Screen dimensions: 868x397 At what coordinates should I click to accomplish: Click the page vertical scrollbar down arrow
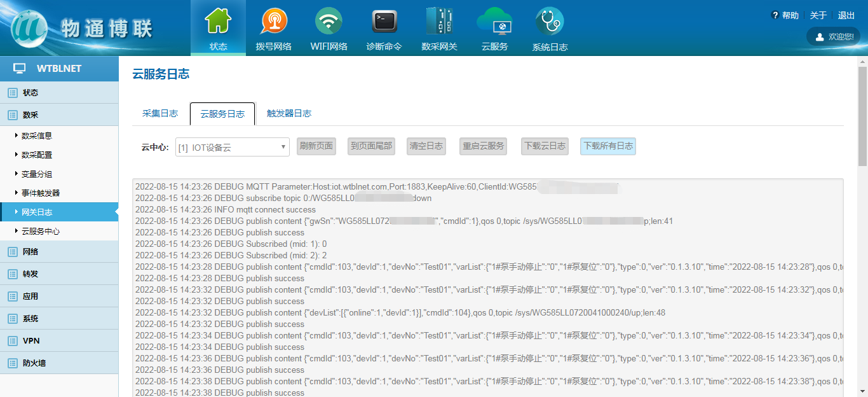coord(862,391)
